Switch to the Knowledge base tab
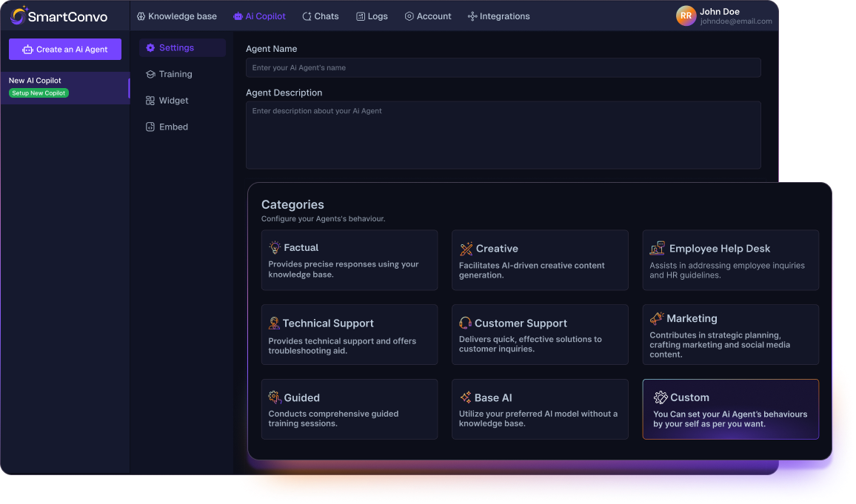Viewport: 856px width, 504px height. coord(176,16)
